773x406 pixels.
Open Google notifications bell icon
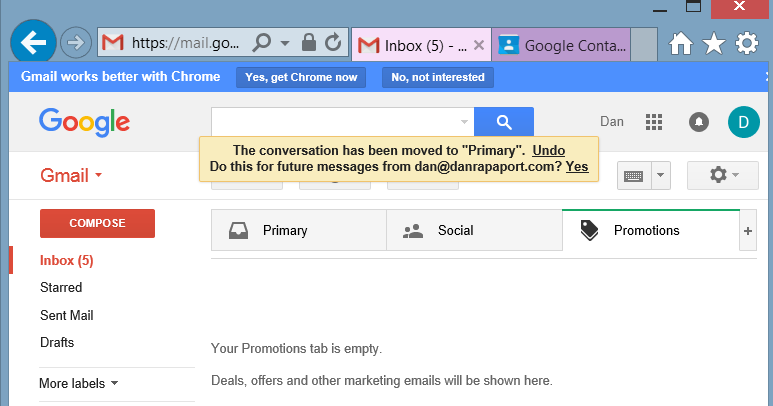[x=699, y=122]
